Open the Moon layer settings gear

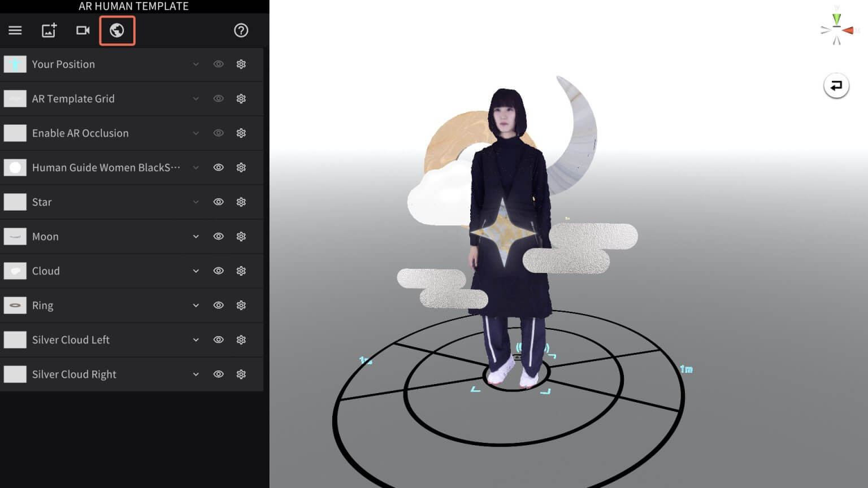(x=241, y=236)
